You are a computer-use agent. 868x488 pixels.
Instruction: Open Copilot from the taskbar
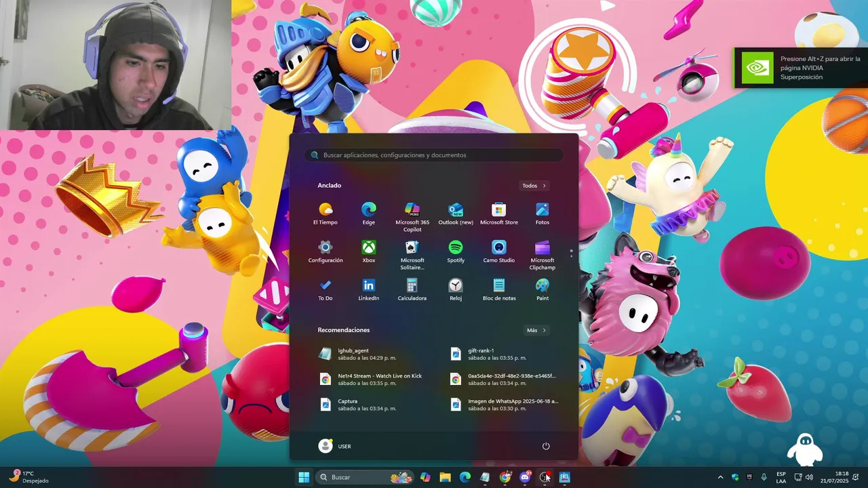(425, 477)
